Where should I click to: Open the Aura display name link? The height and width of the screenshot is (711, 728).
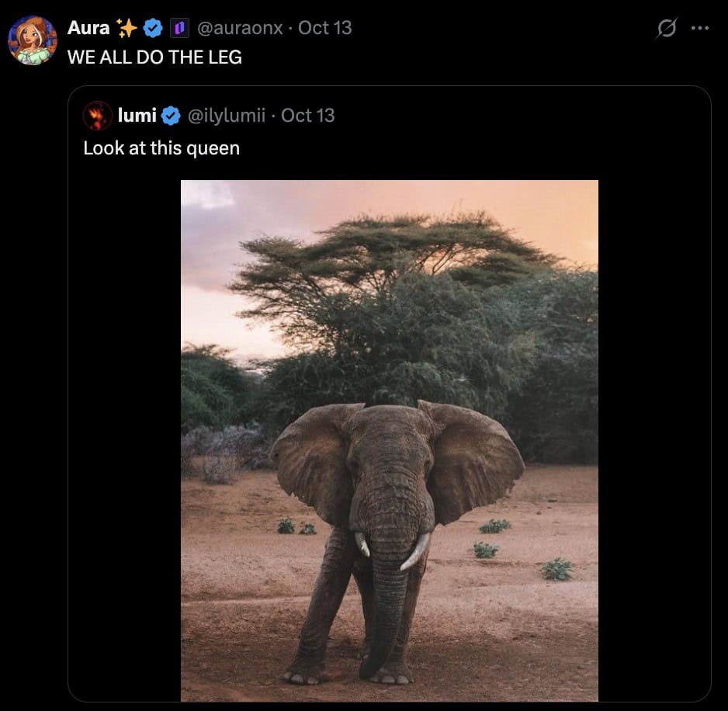(x=88, y=28)
